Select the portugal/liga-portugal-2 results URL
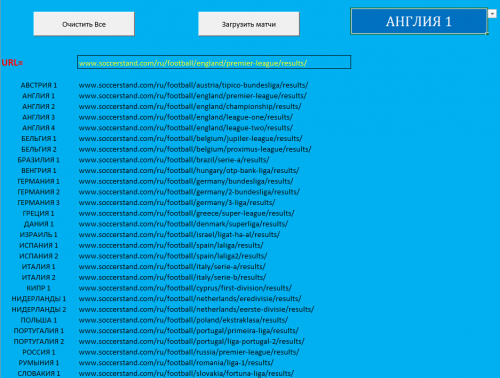The width and height of the screenshot is (500, 378). point(192,341)
